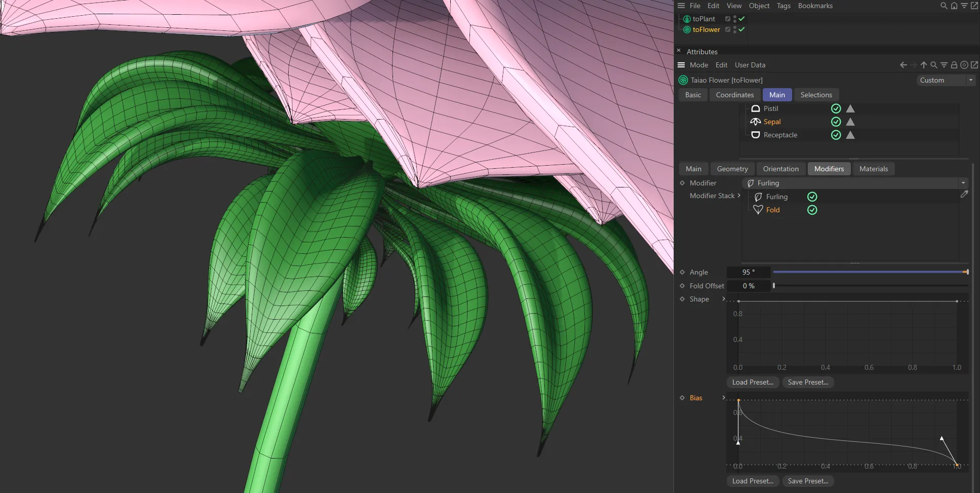The height and width of the screenshot is (493, 980).
Task: Click the Fold modifier heart icon
Action: [758, 210]
